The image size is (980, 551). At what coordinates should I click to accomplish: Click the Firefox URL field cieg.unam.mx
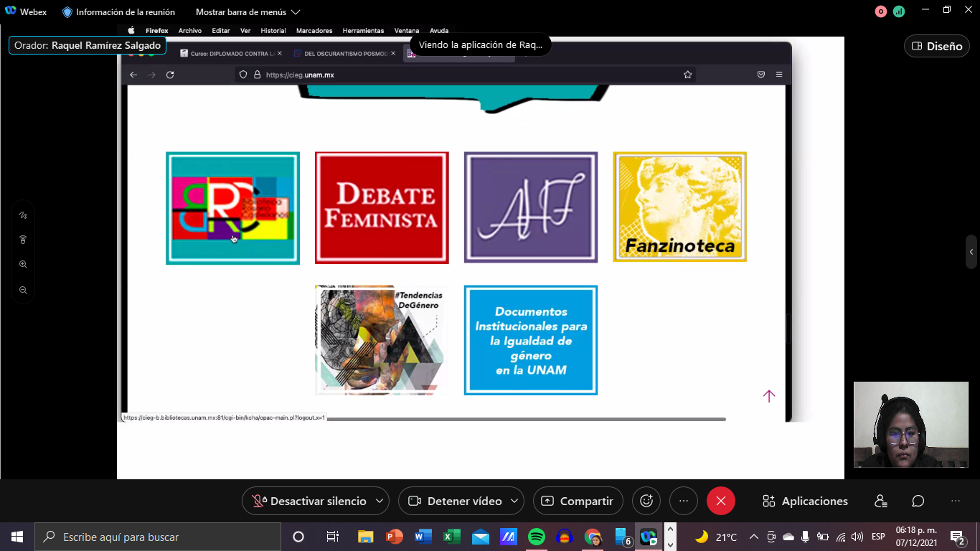click(x=466, y=75)
